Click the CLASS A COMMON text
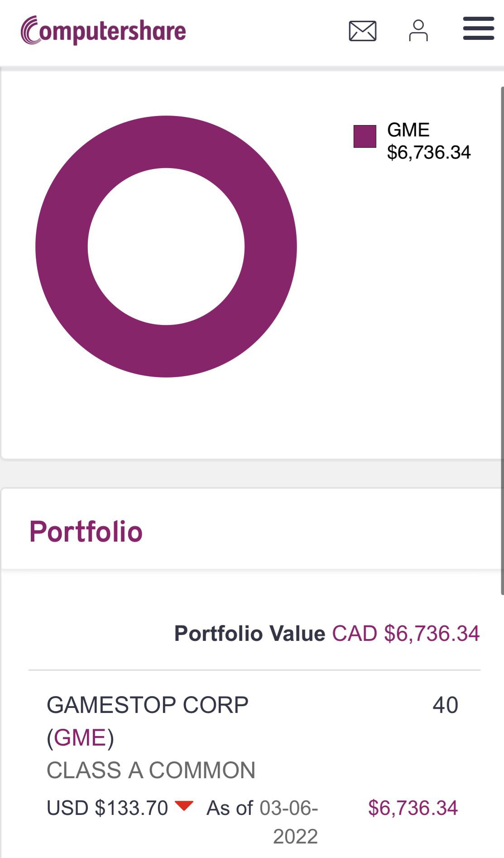Screen dimensions: 504x858 [x=151, y=770]
